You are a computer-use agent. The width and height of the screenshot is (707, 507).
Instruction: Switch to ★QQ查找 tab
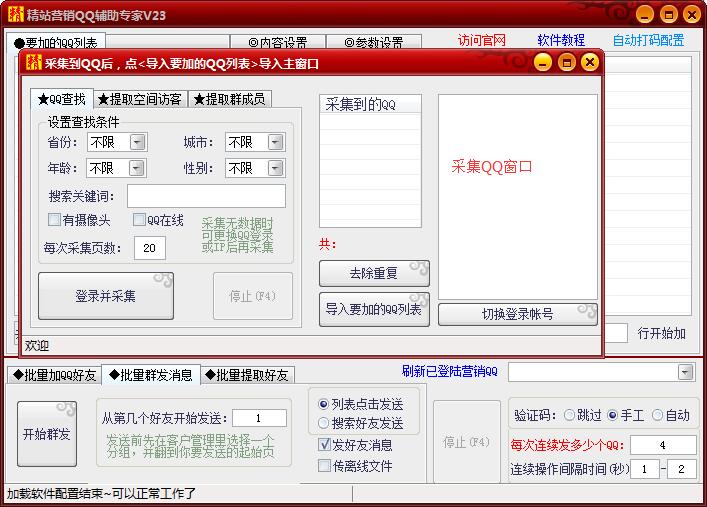coord(62,99)
